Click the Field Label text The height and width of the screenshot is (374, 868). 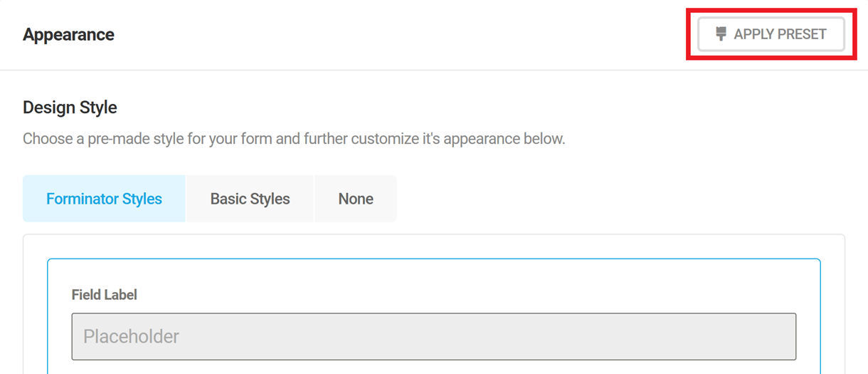pyautogui.click(x=105, y=294)
